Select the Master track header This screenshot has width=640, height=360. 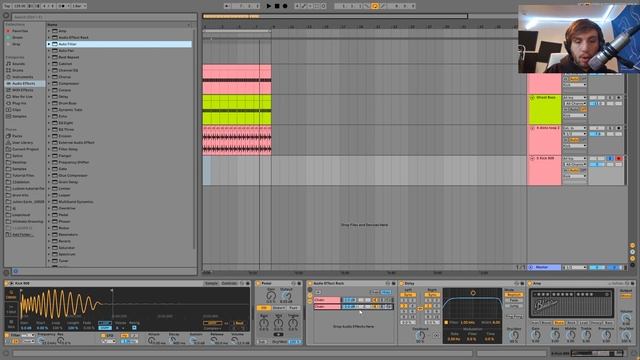[544, 267]
